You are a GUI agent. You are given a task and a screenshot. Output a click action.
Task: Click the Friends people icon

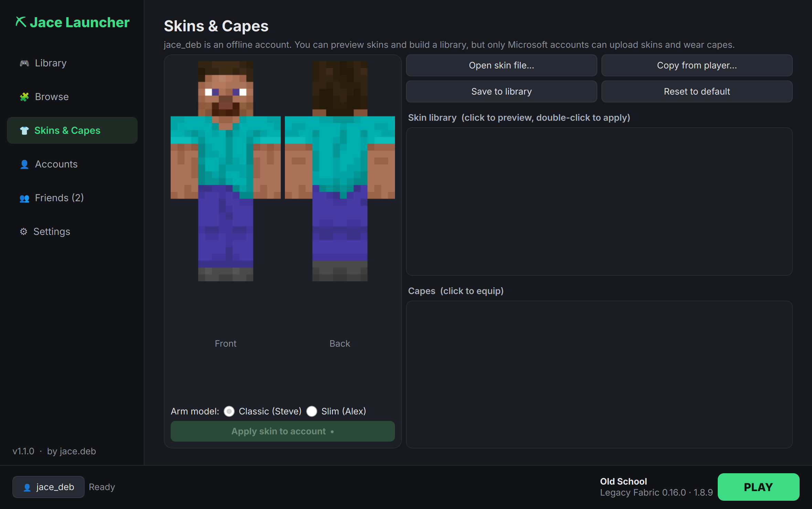tap(24, 198)
